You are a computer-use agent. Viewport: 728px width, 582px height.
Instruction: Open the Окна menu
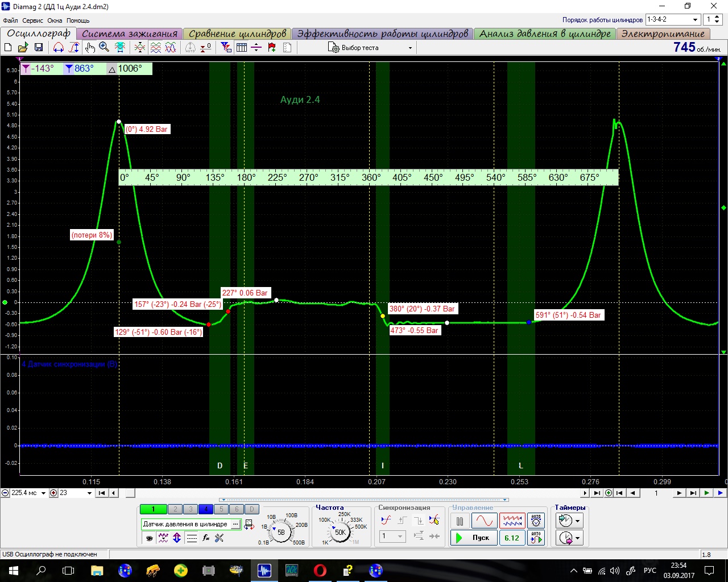coord(55,20)
